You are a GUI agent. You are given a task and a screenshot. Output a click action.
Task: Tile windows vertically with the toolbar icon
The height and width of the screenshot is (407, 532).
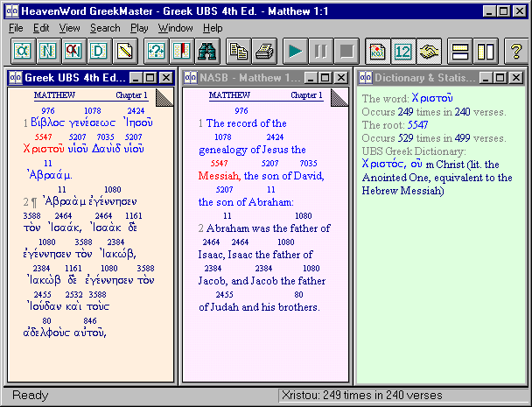click(486, 52)
